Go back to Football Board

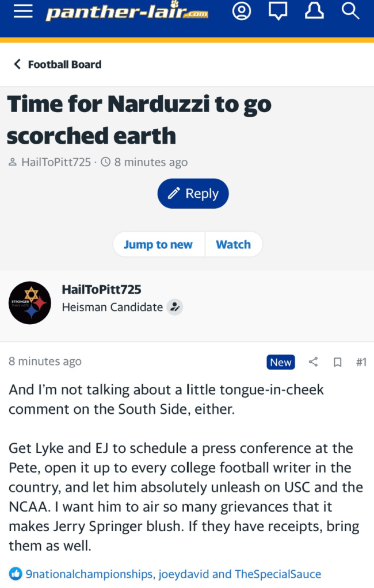pos(58,64)
